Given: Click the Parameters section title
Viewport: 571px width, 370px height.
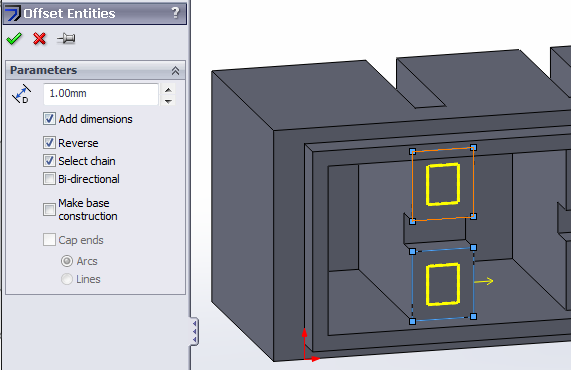Looking at the screenshot, I should pyautogui.click(x=43, y=70).
